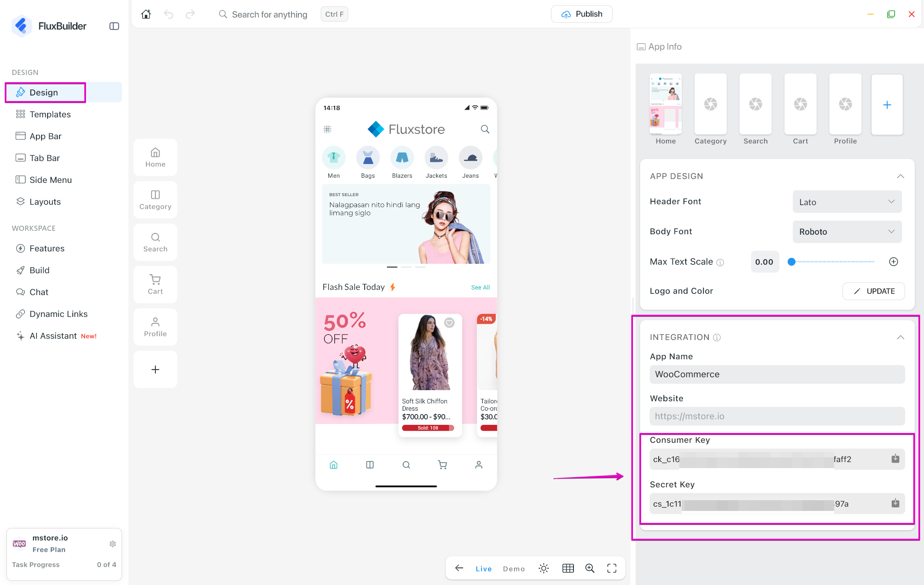Viewport: 924px width, 585px height.
Task: Click the Secret Key input field
Action: tap(777, 504)
